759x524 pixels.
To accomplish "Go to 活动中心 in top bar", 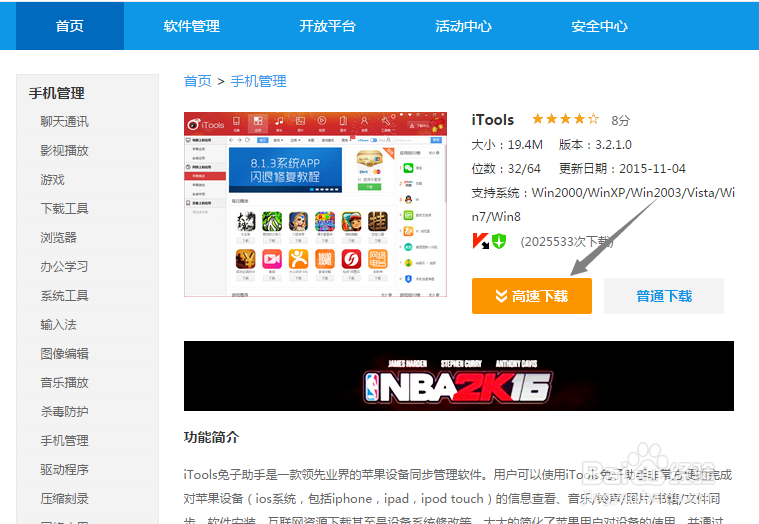I will (463, 26).
